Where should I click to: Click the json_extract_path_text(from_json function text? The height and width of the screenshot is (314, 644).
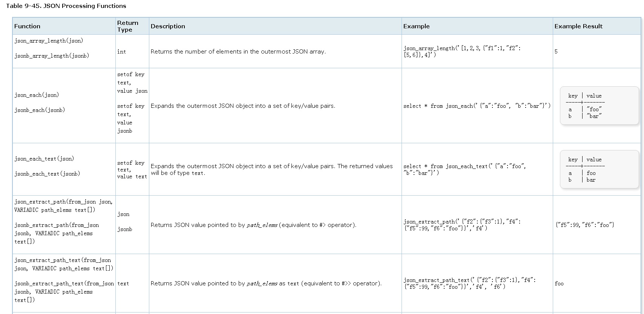pyautogui.click(x=63, y=260)
